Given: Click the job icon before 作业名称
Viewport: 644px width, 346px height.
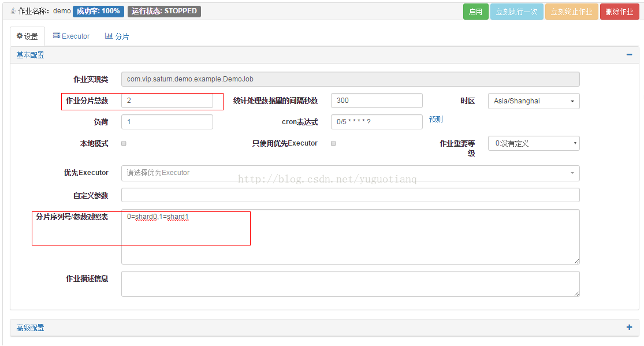Looking at the screenshot, I should point(13,11).
